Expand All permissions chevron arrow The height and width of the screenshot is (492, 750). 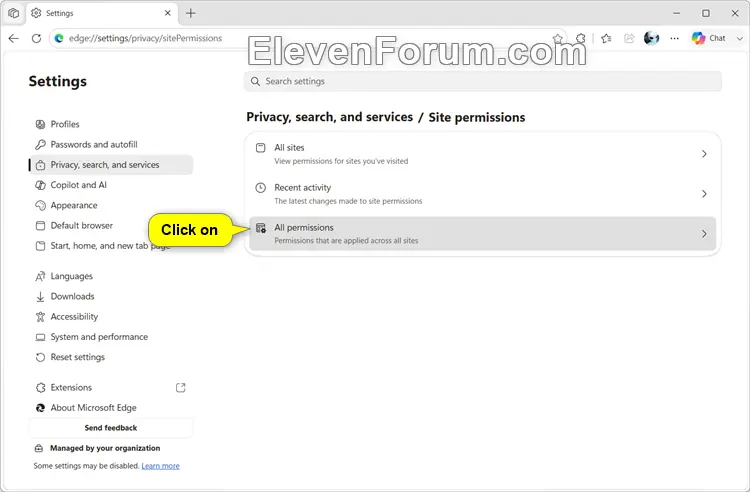click(x=704, y=234)
